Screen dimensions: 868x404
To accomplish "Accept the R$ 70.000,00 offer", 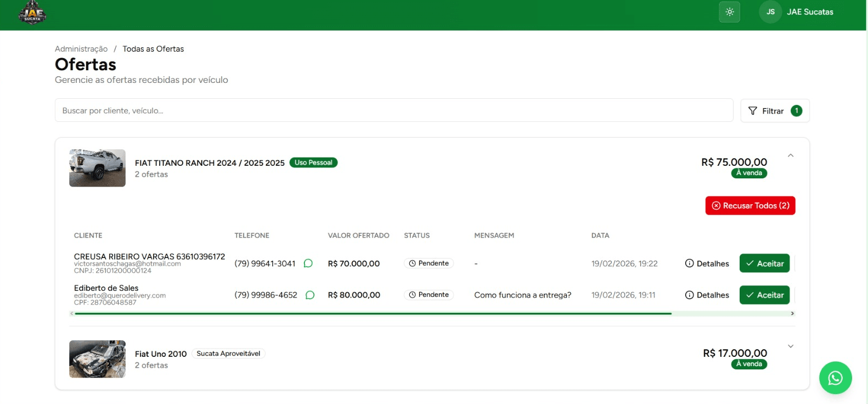I will (x=764, y=263).
